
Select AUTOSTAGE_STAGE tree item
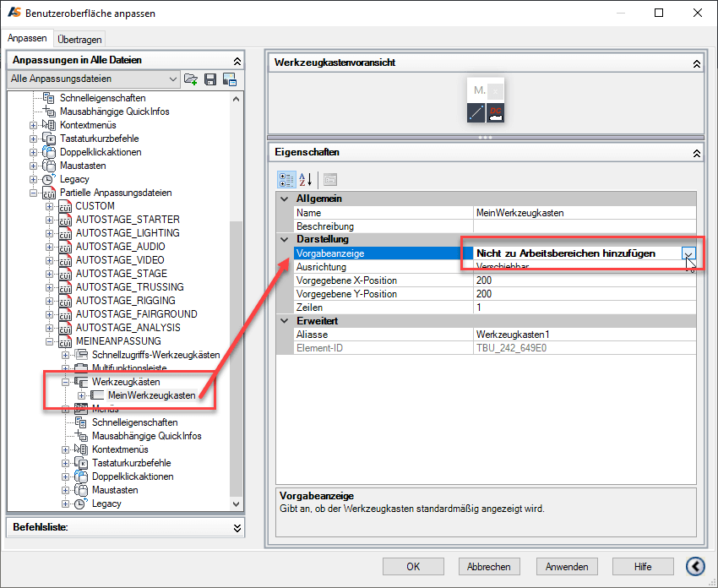[x=122, y=274]
